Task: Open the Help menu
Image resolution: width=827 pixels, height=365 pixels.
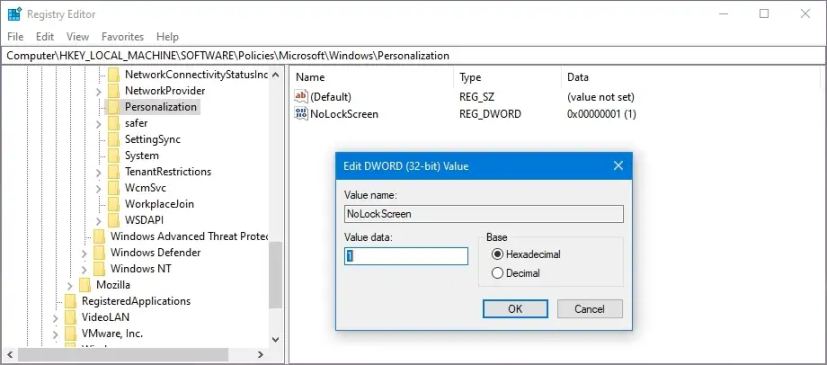Action: [167, 36]
